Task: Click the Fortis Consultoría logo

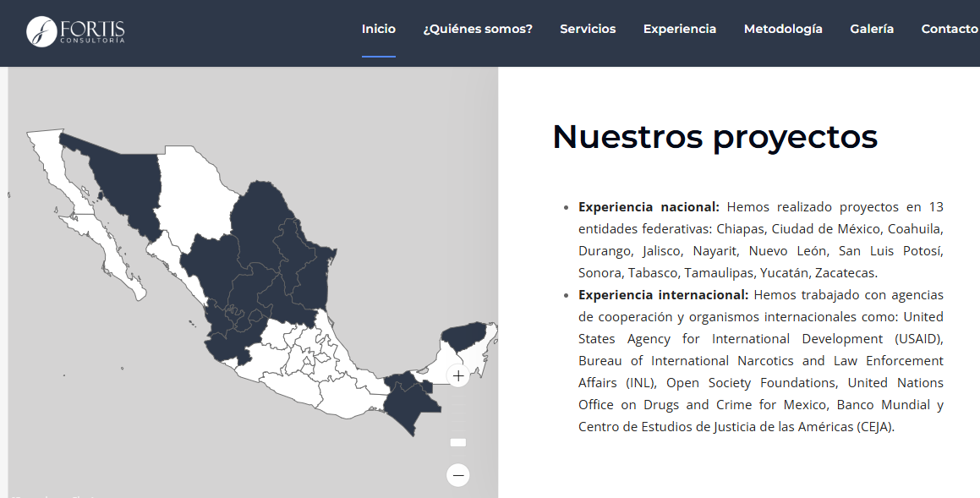Action: coord(75,31)
